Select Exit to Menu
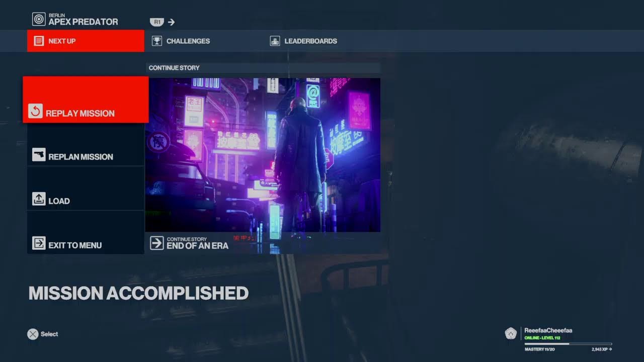644x362 pixels. (86, 232)
